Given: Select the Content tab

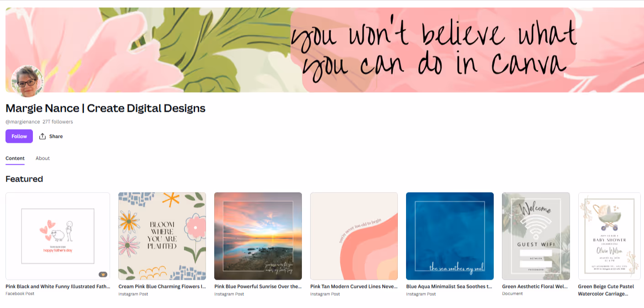Looking at the screenshot, I should (x=15, y=158).
